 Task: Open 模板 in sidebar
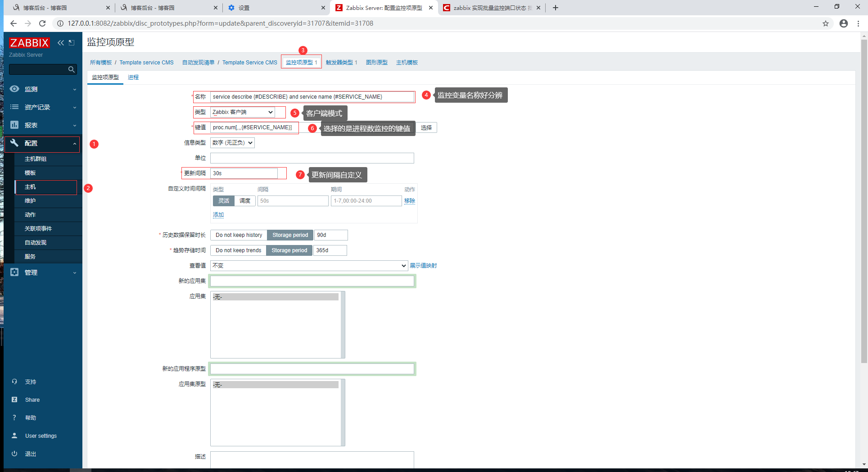(x=30, y=173)
